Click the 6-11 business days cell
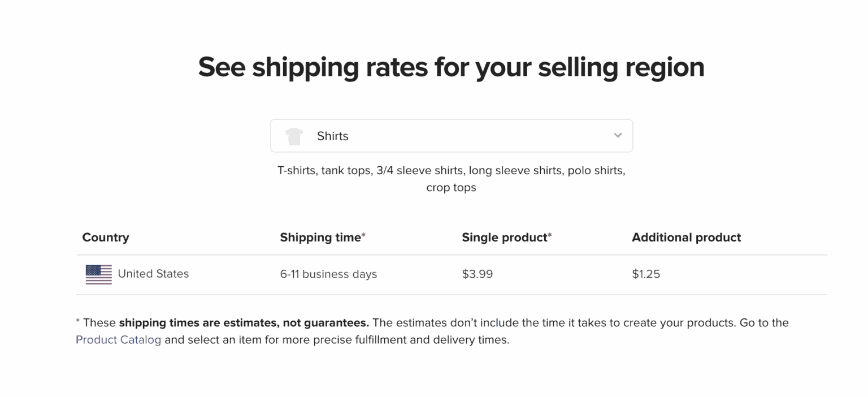This screenshot has width=868, height=397. point(328,274)
